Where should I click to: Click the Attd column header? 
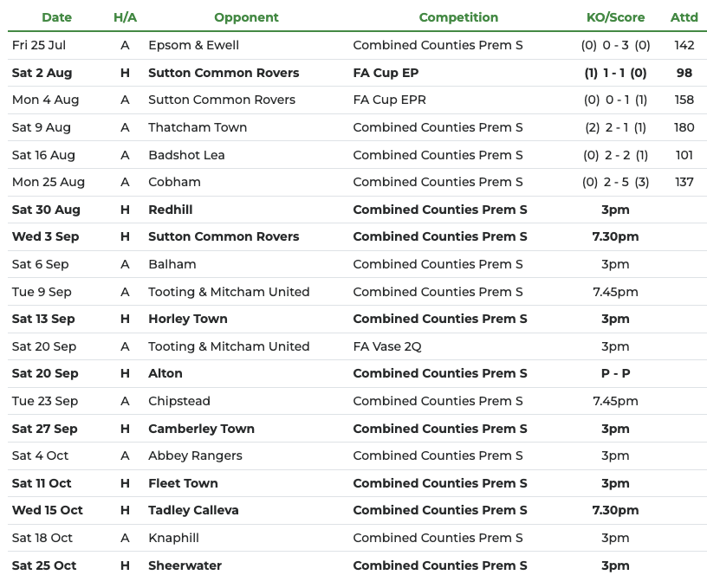point(684,17)
